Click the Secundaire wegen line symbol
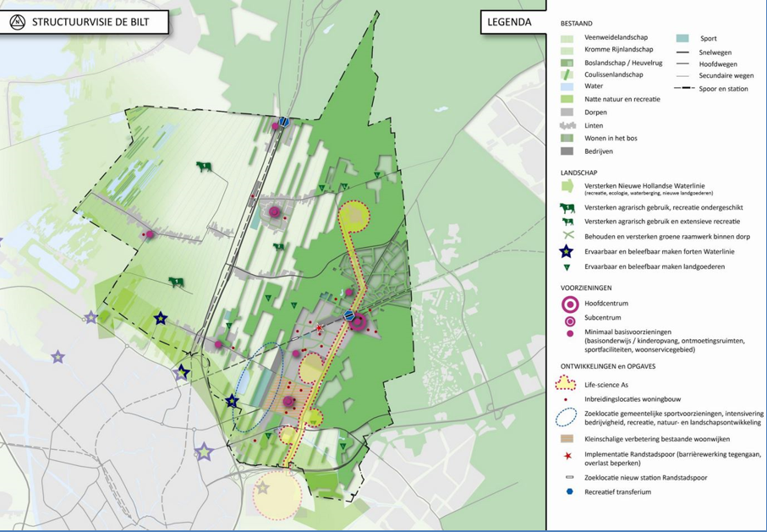The height and width of the screenshot is (532, 767). (x=682, y=76)
